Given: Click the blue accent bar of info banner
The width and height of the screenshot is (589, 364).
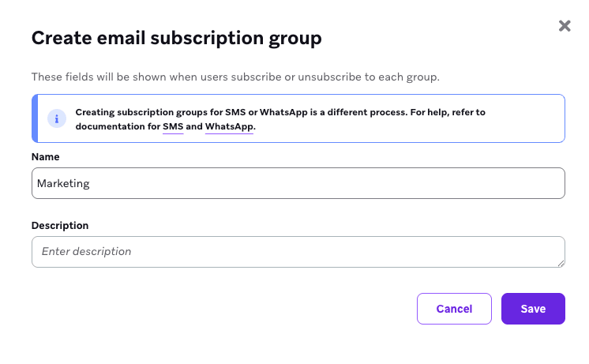Looking at the screenshot, I should [x=35, y=118].
